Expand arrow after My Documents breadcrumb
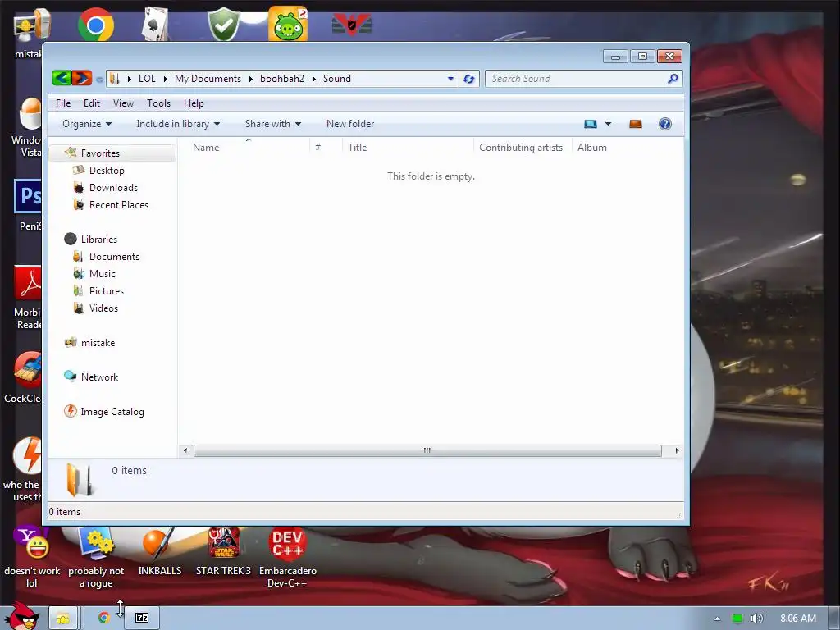The width and height of the screenshot is (840, 630). click(x=250, y=80)
